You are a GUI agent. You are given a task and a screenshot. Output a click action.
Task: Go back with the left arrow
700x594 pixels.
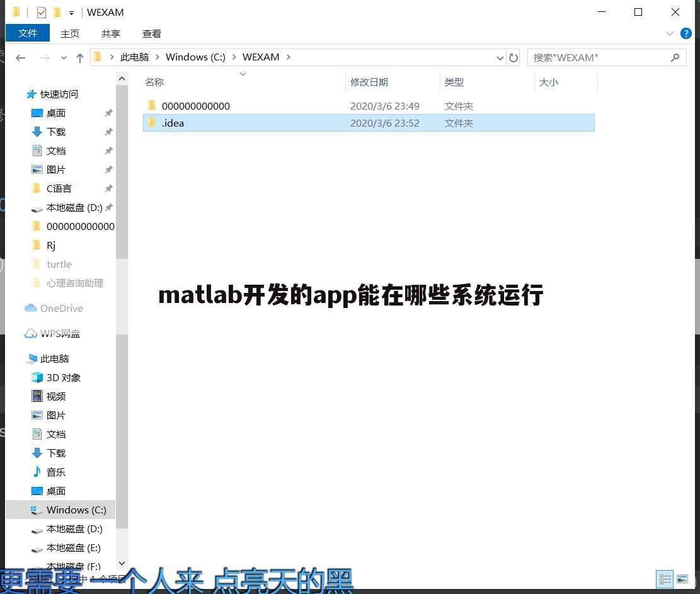click(x=21, y=57)
